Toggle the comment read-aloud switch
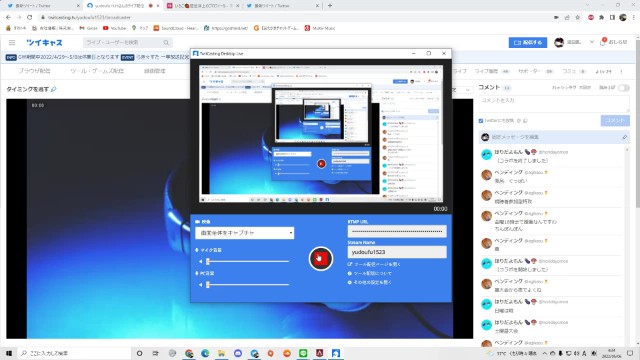This screenshot has width=640, height=360. pyautogui.click(x=624, y=88)
